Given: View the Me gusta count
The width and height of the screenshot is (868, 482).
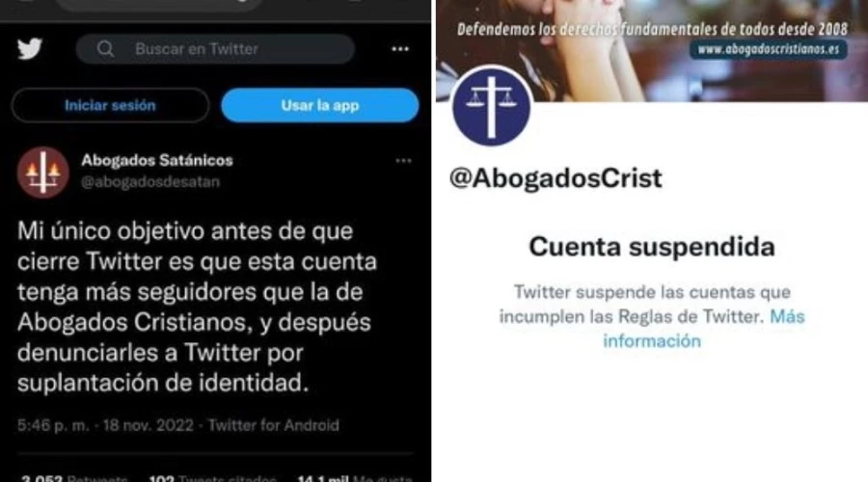Looking at the screenshot, I should coord(355,477).
